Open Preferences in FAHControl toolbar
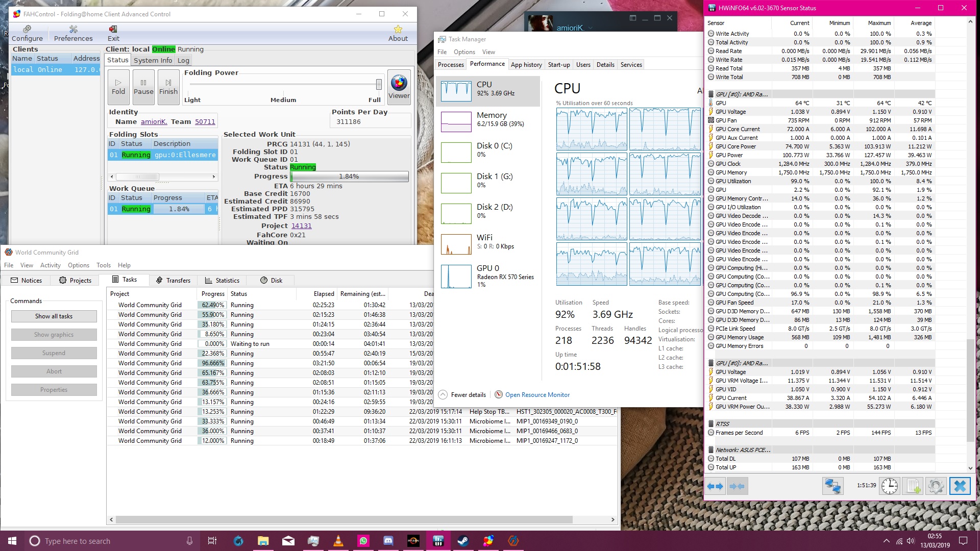This screenshot has height=551, width=980. tap(73, 34)
